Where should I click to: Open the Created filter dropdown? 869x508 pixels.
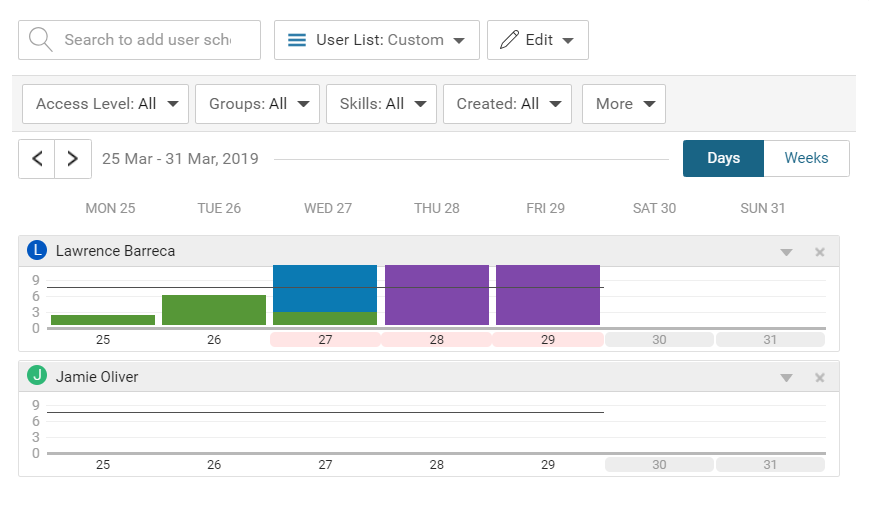point(507,104)
